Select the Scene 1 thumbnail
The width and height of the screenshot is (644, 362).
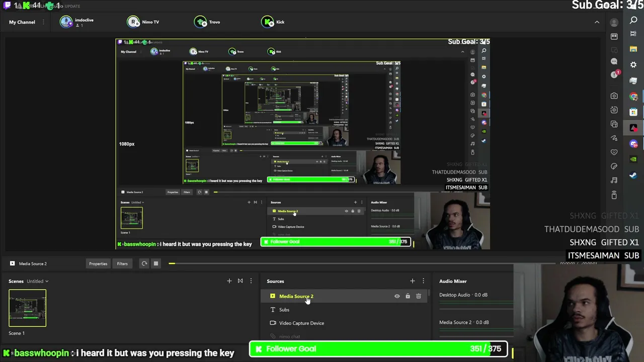(x=27, y=308)
